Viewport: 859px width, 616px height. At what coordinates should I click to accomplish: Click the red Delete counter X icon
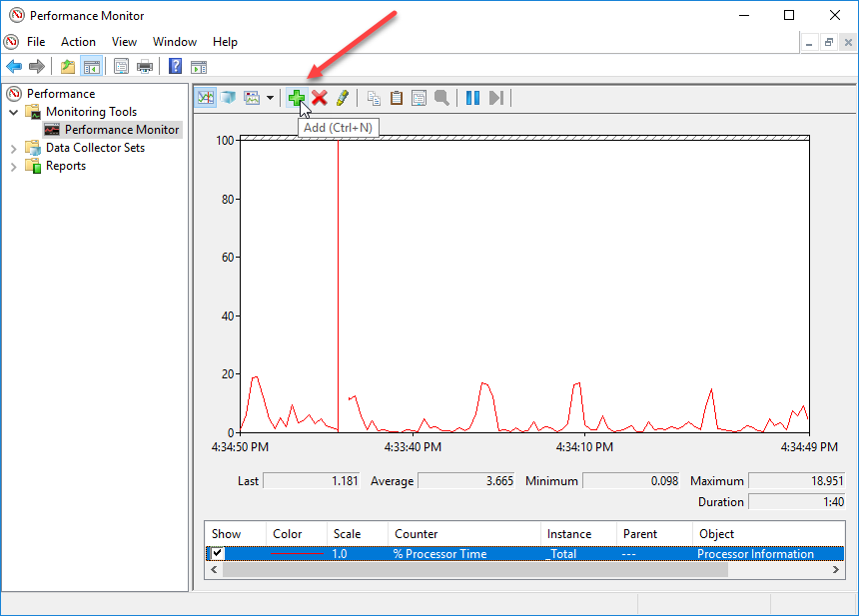[320, 98]
